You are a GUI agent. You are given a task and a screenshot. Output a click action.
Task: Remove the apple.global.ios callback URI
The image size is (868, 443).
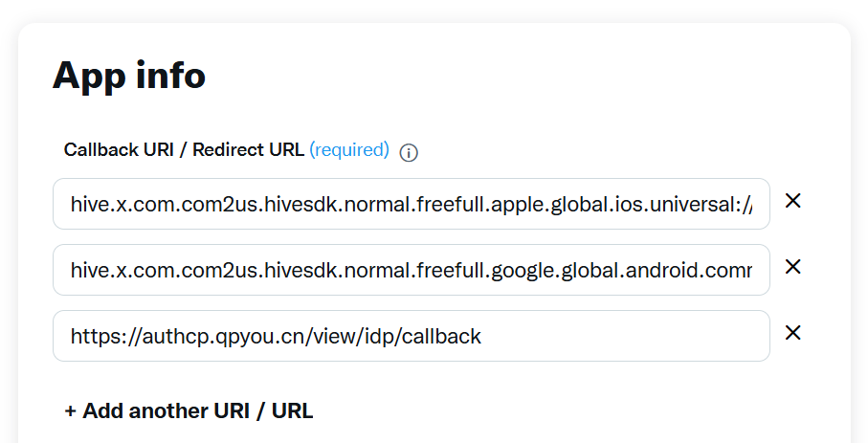792,201
